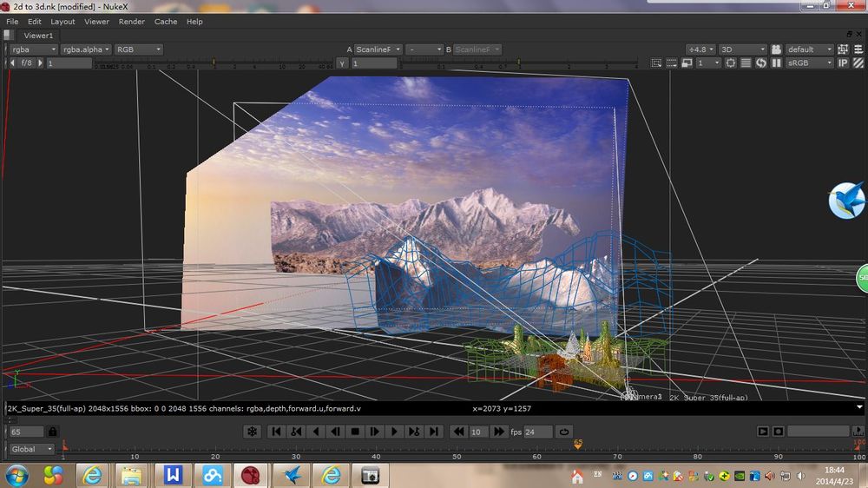
Task: Toggle the proxy mode icon
Action: pyautogui.click(x=687, y=63)
